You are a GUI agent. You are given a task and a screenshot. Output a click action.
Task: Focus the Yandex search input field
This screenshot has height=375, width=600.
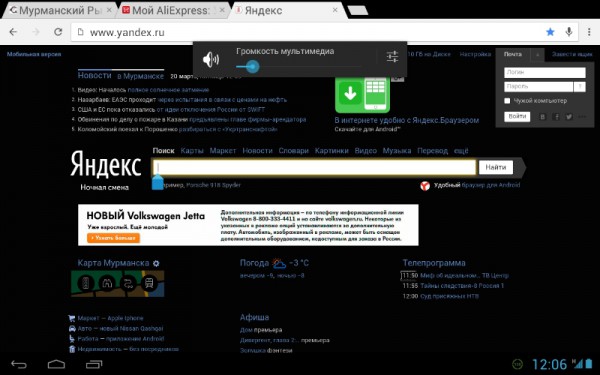click(x=315, y=167)
